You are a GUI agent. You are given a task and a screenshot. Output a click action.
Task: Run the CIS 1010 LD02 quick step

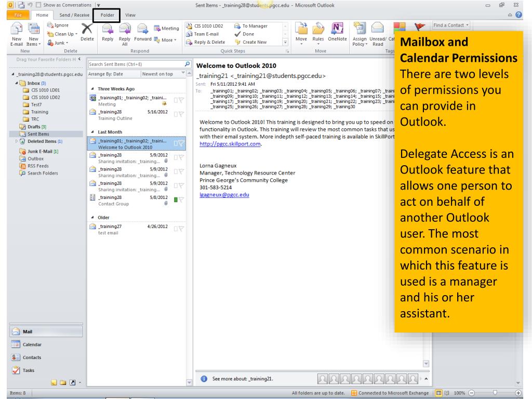(x=205, y=26)
